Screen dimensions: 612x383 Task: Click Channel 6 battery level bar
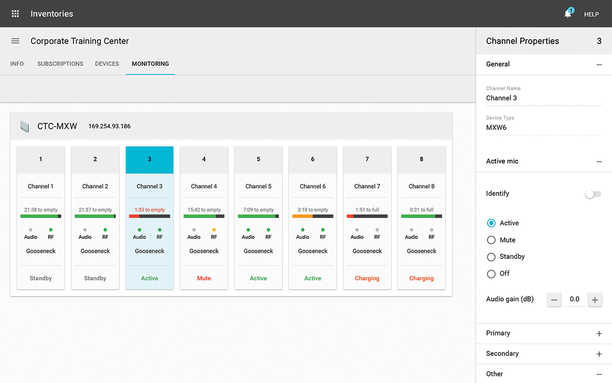point(313,216)
